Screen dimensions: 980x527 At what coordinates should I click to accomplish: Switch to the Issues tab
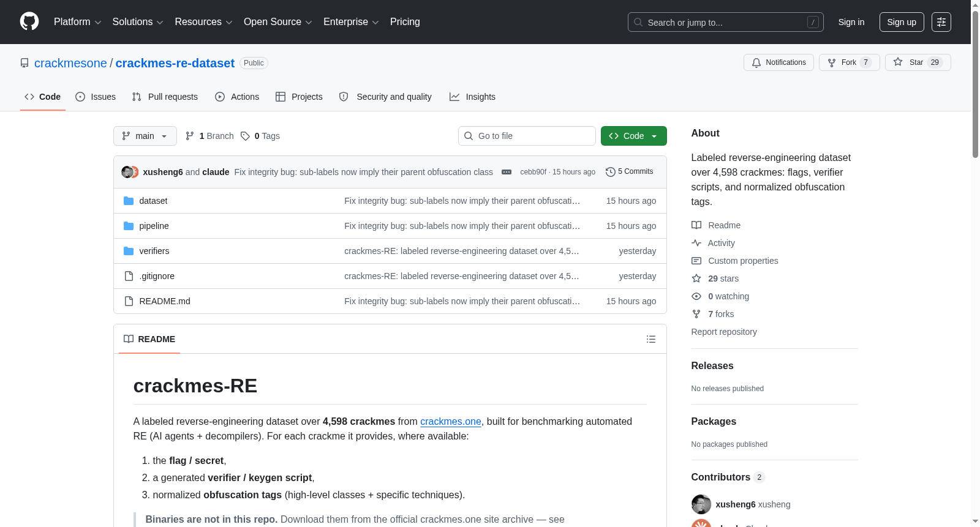(x=96, y=97)
